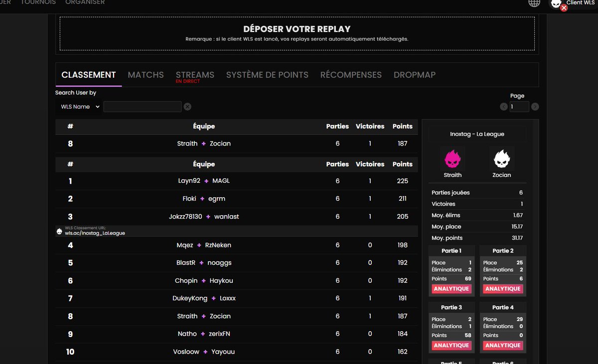The image size is (598, 364).
Task: Click the Partie 3 card header
Action: click(x=451, y=308)
